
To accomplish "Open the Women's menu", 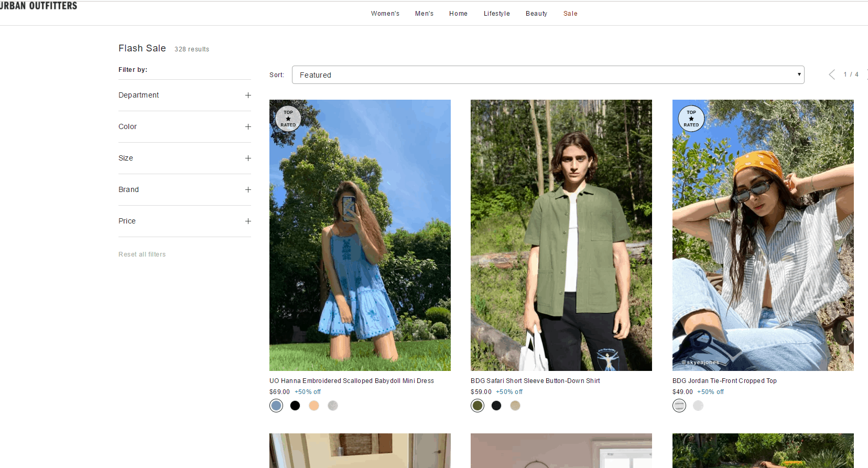I will (385, 14).
